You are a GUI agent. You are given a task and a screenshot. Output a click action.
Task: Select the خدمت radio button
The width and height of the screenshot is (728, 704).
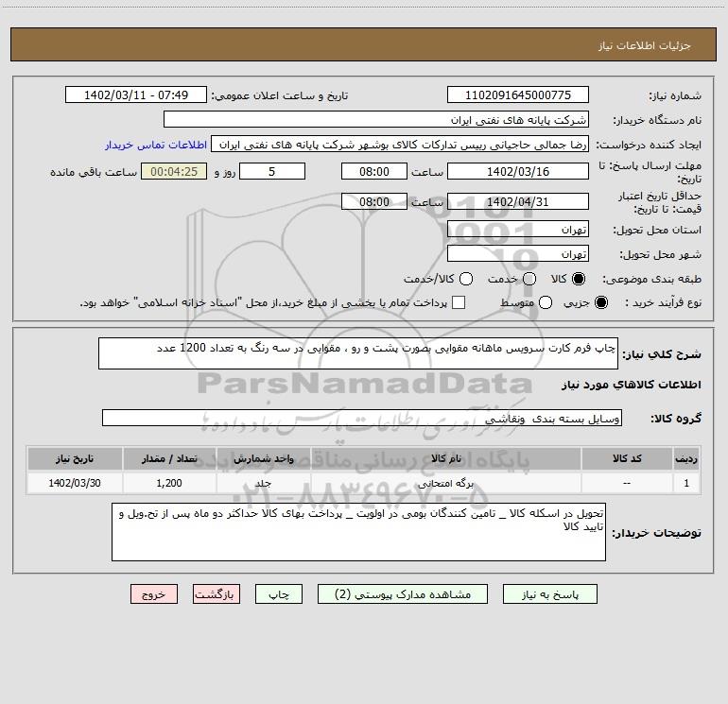click(x=529, y=279)
